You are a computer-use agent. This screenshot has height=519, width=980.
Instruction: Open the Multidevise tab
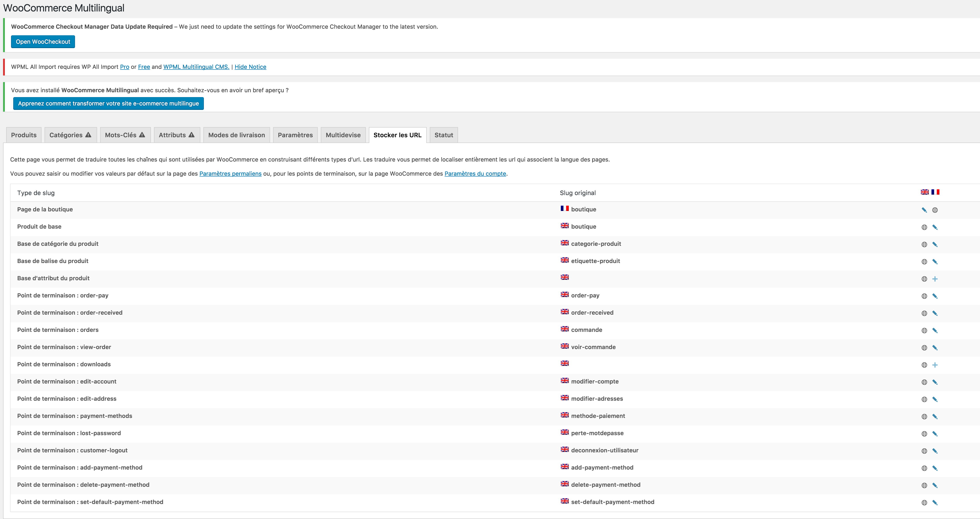[343, 135]
